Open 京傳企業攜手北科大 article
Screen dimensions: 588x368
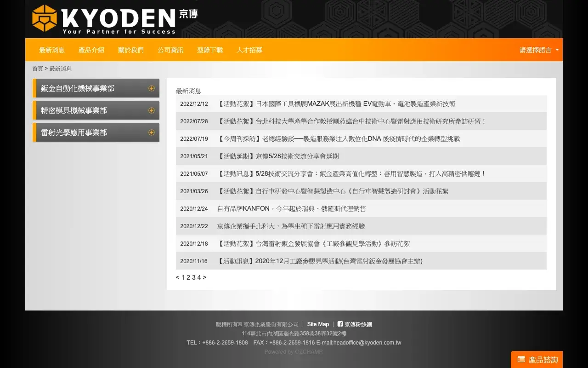click(x=291, y=226)
